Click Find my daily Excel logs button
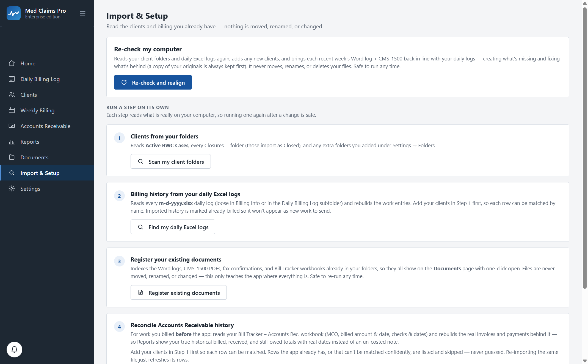The height and width of the screenshot is (364, 588). (x=173, y=227)
